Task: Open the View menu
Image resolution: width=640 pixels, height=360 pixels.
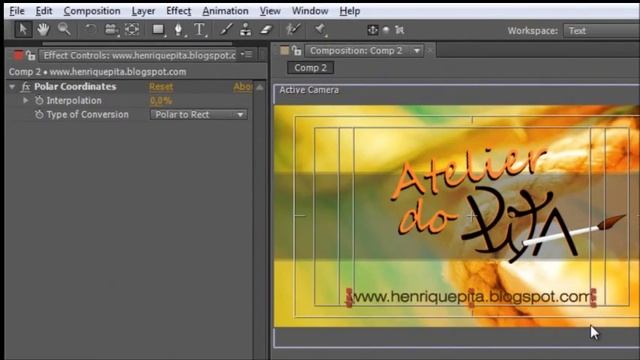Action: click(270, 11)
